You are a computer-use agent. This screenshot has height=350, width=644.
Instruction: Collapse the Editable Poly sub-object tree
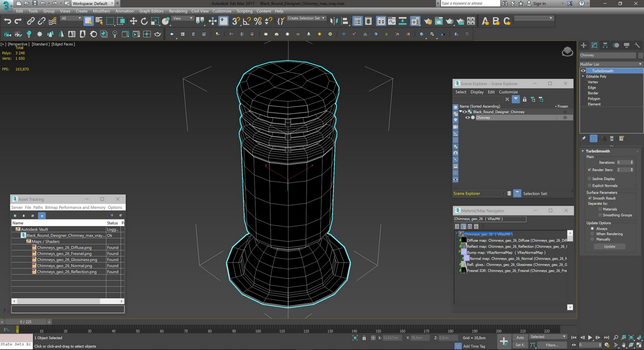[583, 76]
